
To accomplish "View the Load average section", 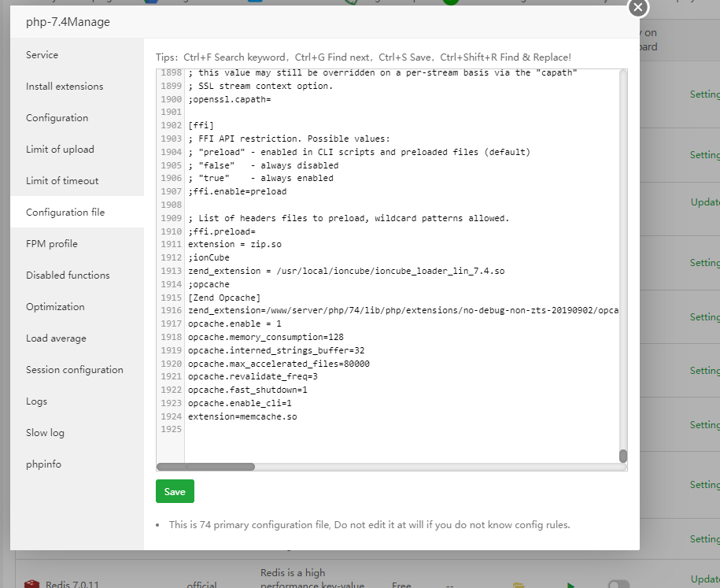I will pyautogui.click(x=56, y=338).
